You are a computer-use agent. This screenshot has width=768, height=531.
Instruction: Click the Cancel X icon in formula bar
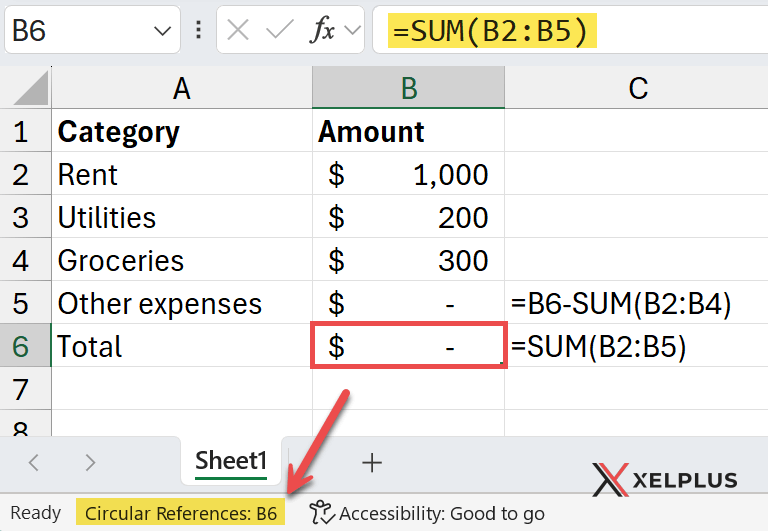[238, 31]
